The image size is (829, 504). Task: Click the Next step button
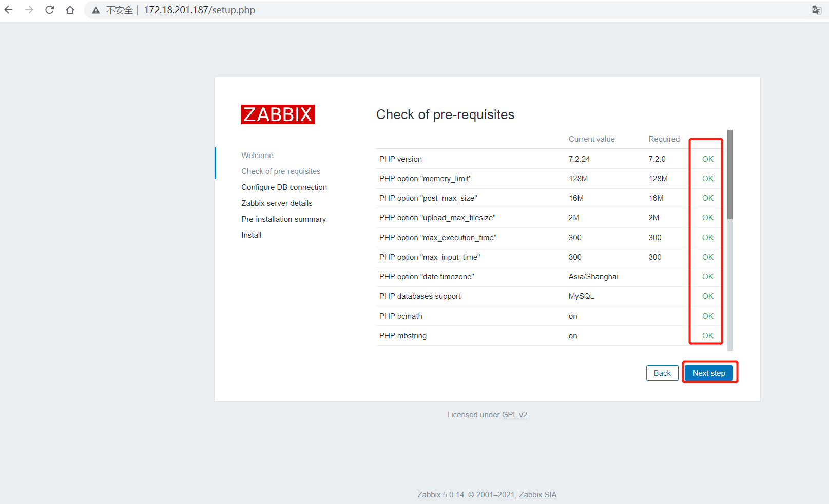click(709, 373)
